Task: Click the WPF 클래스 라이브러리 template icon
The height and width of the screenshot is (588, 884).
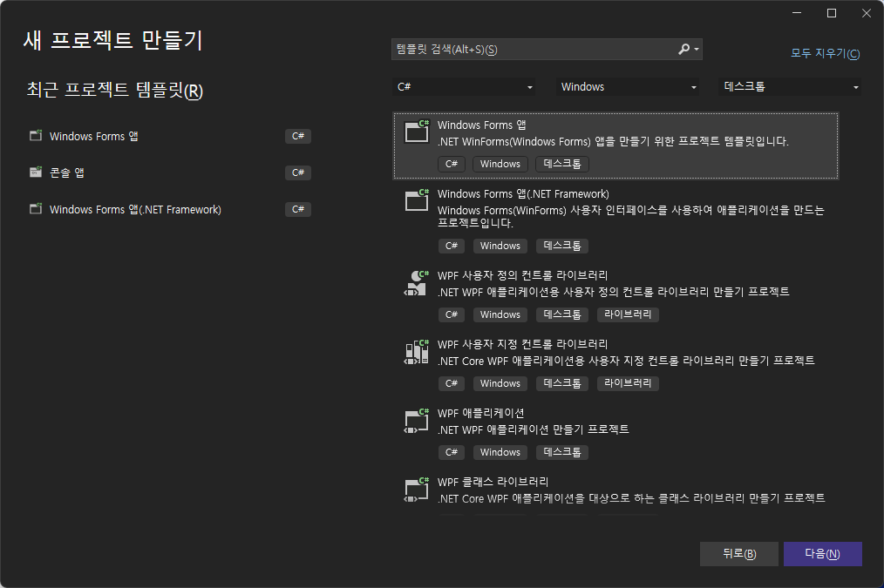Action: coord(417,490)
